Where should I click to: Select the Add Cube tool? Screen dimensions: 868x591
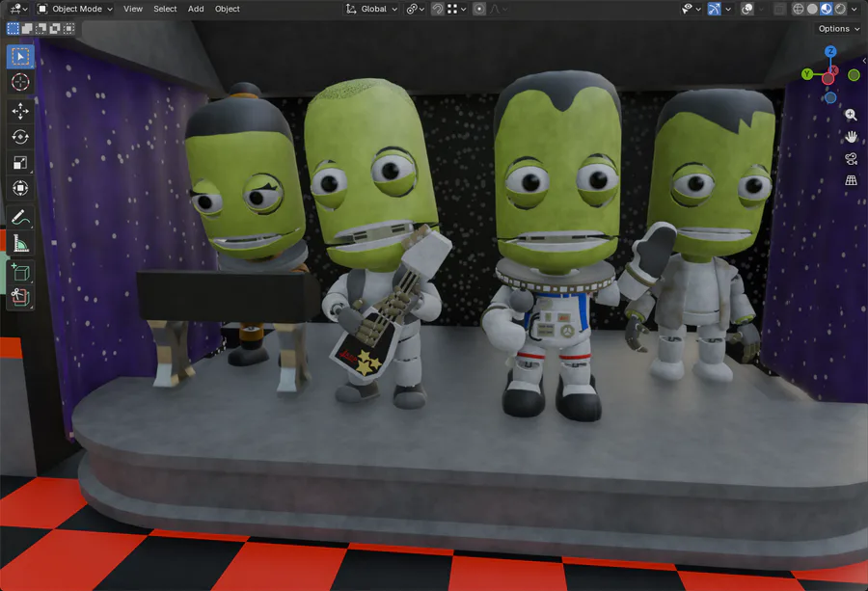20,272
